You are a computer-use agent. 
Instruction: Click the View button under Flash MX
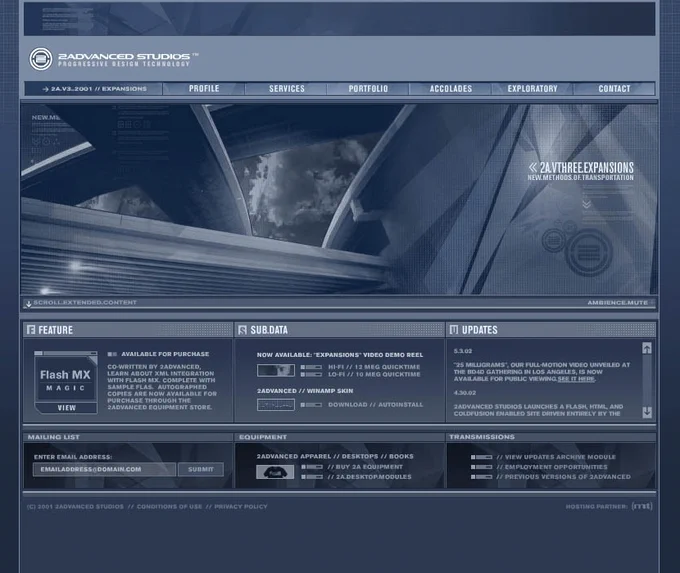click(66, 408)
